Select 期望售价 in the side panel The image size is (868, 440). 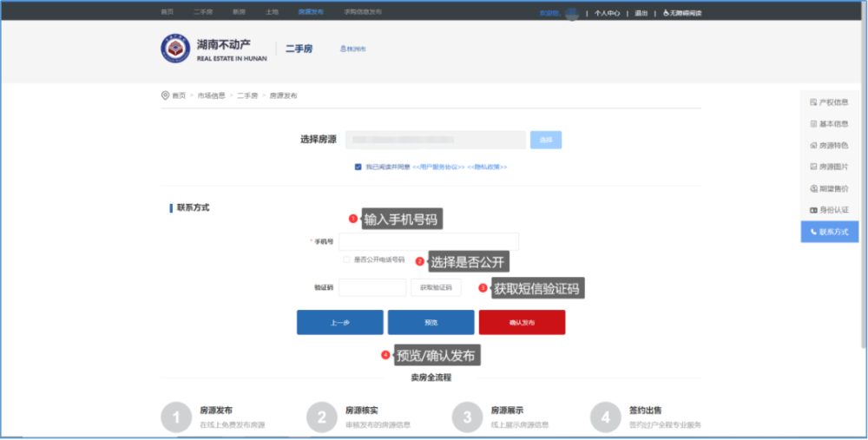(829, 188)
